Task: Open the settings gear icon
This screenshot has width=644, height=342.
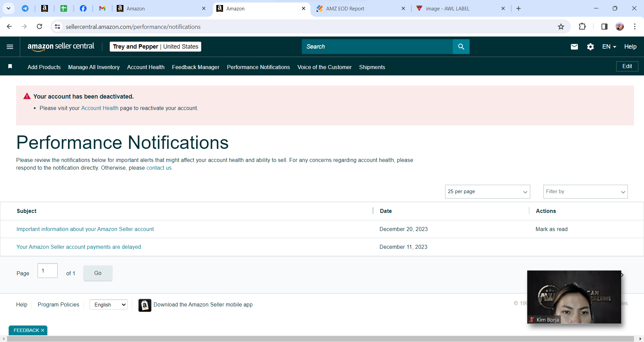Action: [x=591, y=47]
